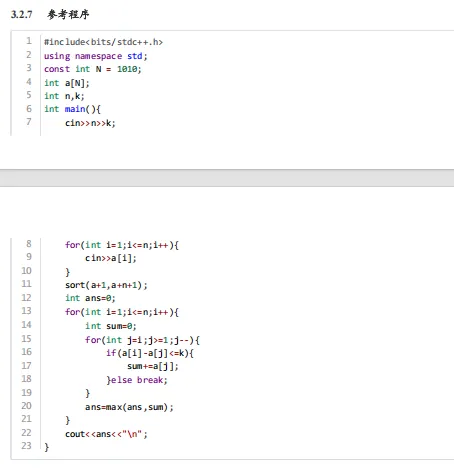Click code line "using namespace std;"
The width and height of the screenshot is (454, 469).
(96, 56)
